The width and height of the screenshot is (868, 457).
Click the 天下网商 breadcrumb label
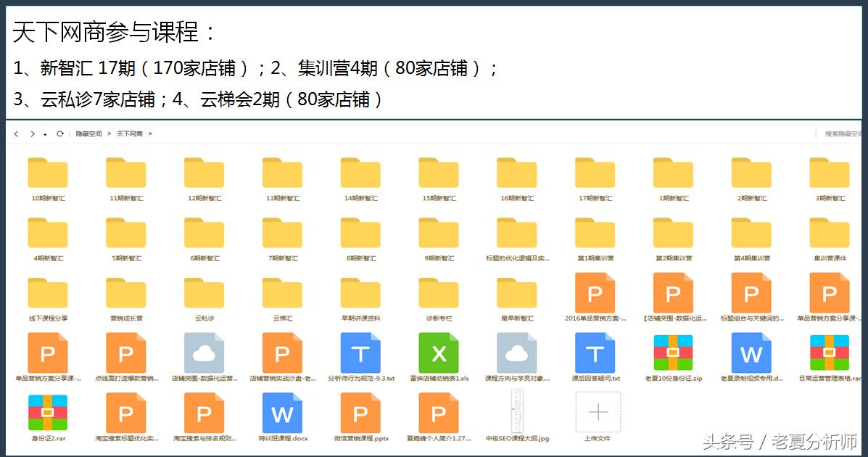(x=131, y=133)
